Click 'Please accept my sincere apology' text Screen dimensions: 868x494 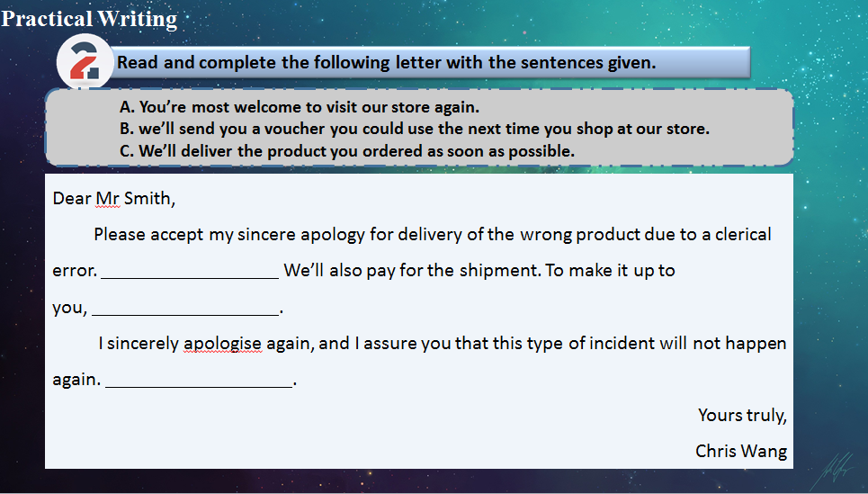228,235
